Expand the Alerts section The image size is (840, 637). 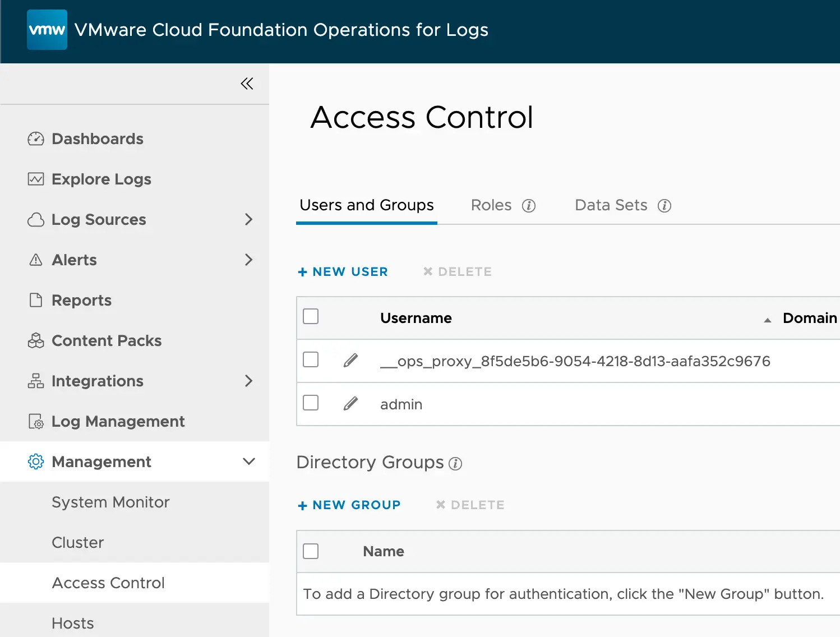tap(249, 260)
